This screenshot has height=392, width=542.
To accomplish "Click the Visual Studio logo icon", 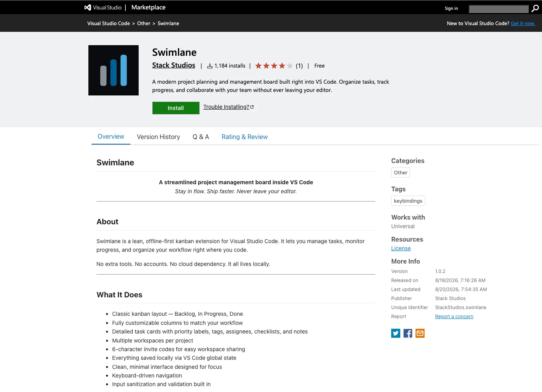I will pos(88,7).
